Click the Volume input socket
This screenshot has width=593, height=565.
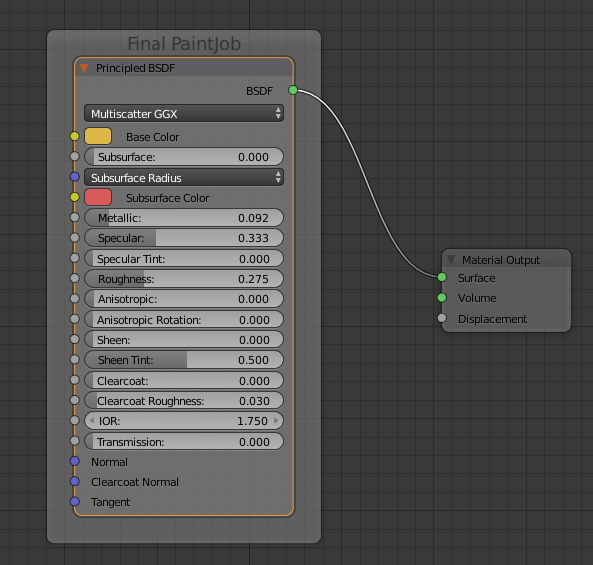pyautogui.click(x=442, y=298)
